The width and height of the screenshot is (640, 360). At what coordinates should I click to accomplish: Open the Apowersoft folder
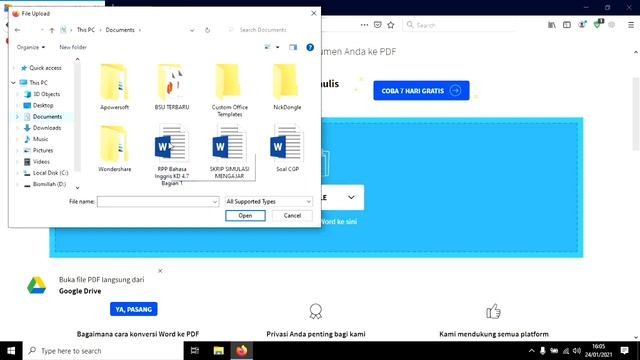point(114,87)
